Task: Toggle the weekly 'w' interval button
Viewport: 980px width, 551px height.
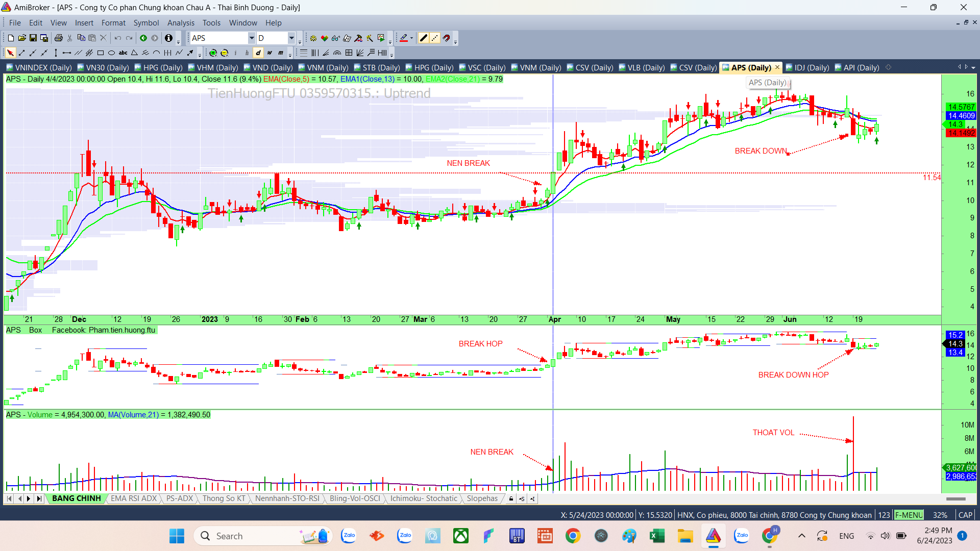Action: coord(269,53)
